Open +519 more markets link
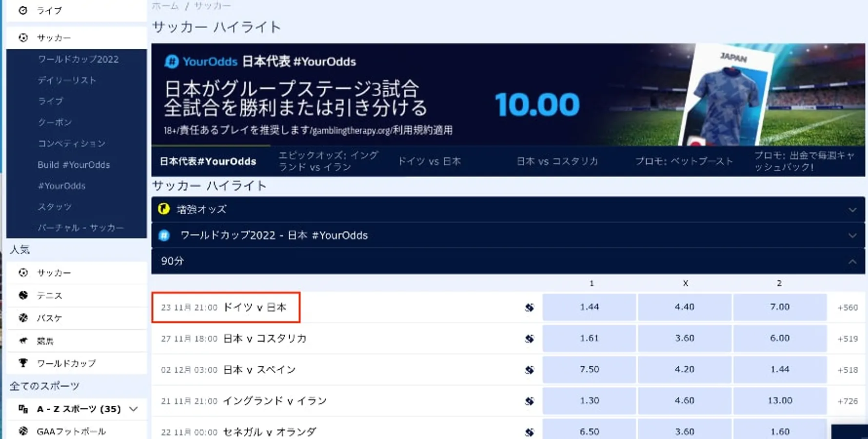The image size is (868, 439). (x=848, y=339)
